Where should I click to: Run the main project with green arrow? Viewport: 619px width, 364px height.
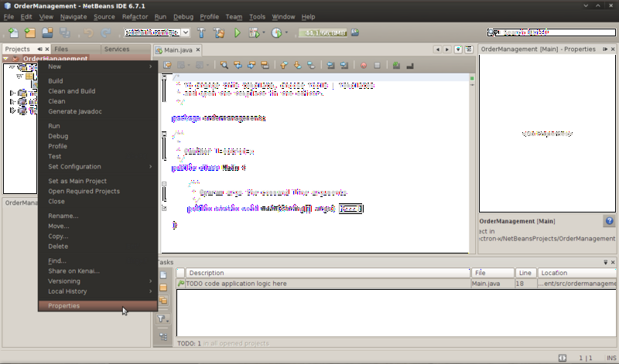pos(238,32)
